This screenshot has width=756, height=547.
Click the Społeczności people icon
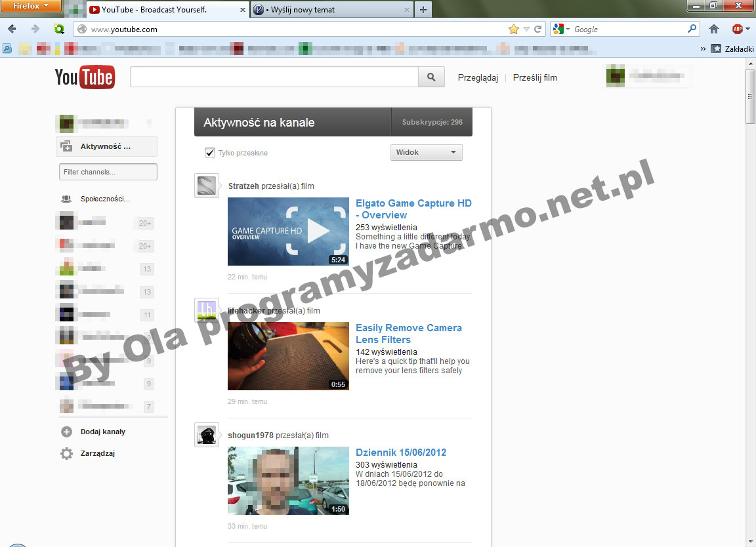[x=66, y=199]
